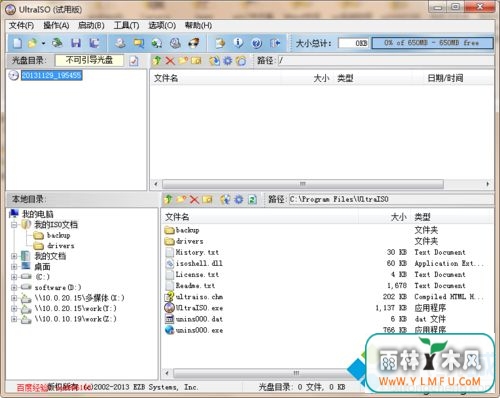Image resolution: width=500 pixels, height=398 pixels.
Task: Open the 文件(F) menu
Action: (21, 25)
